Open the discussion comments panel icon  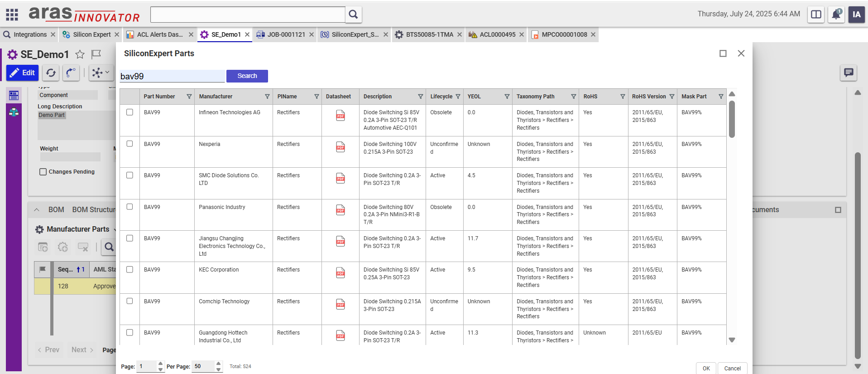(849, 73)
